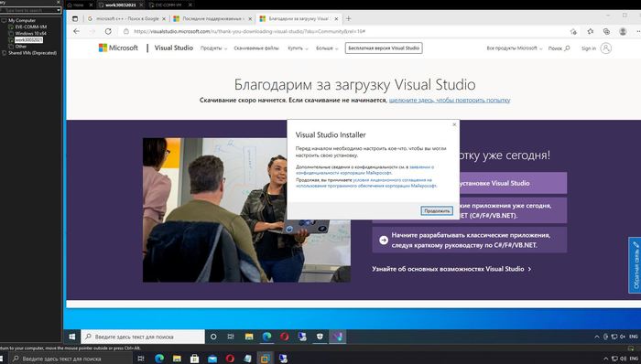Select the Other folder in library tree
641x364 pixels.
coord(21,47)
